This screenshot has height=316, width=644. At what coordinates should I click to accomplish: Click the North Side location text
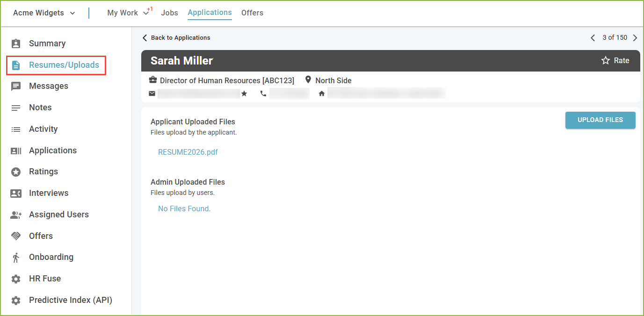(x=333, y=80)
